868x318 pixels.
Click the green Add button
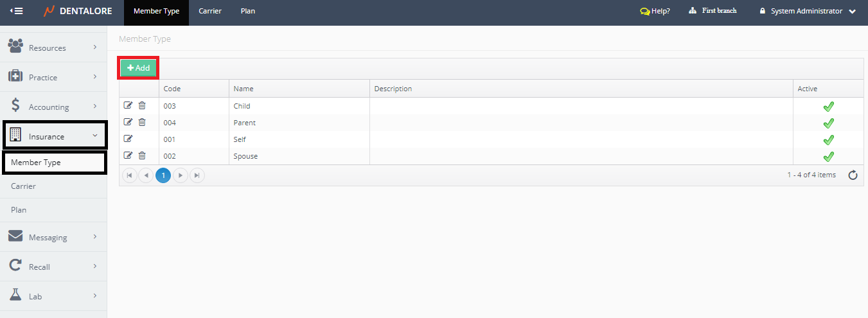coord(138,67)
